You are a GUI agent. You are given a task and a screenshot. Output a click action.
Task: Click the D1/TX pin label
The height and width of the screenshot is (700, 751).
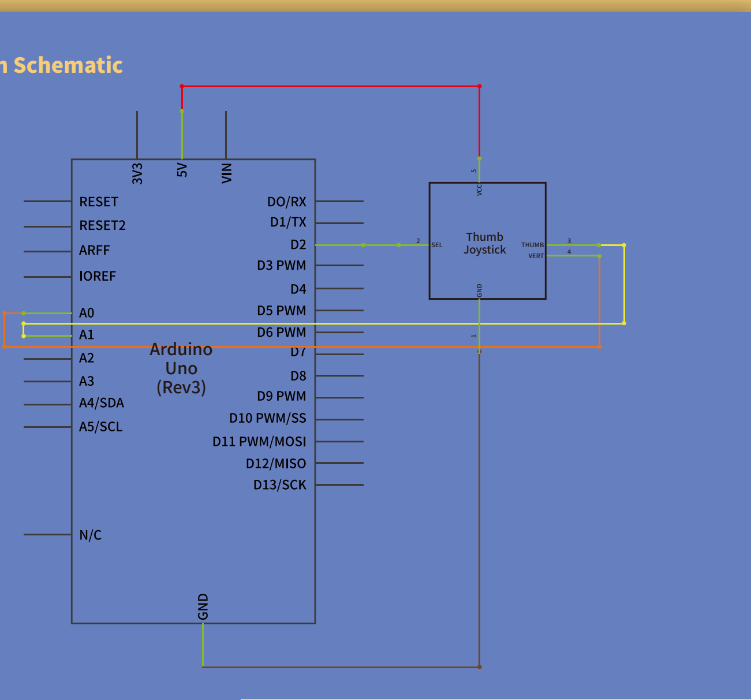[288, 222]
